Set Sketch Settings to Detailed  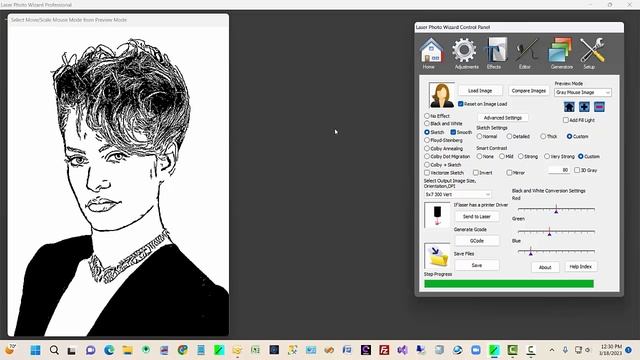coord(509,136)
